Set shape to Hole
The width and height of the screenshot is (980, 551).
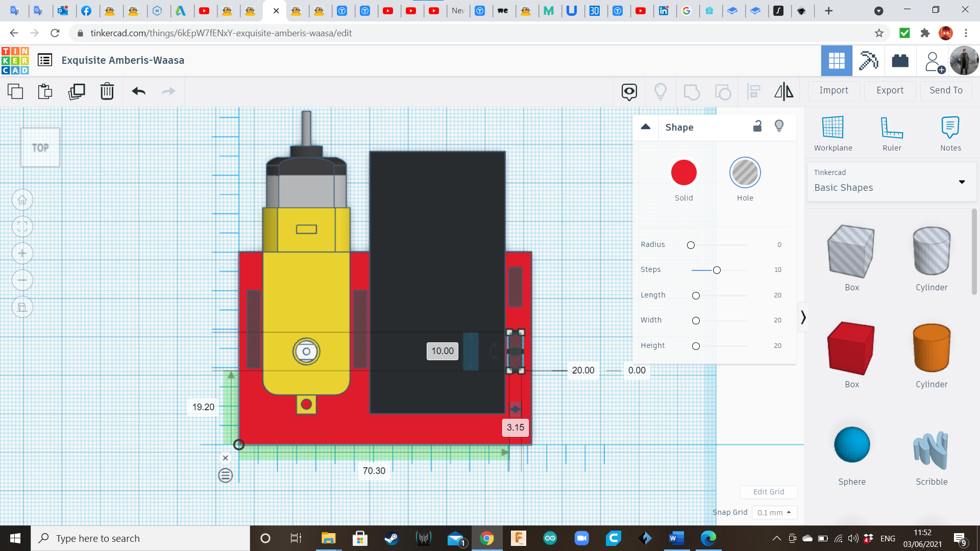coord(745,173)
